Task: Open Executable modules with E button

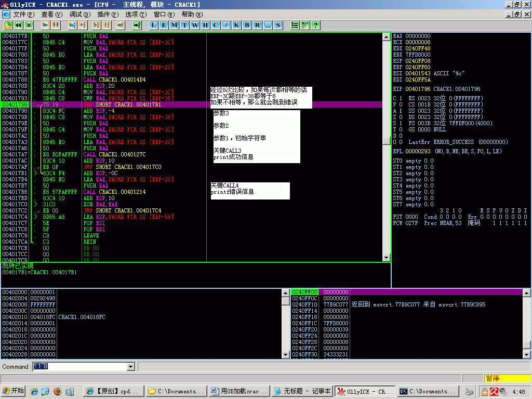Action: click(x=164, y=25)
